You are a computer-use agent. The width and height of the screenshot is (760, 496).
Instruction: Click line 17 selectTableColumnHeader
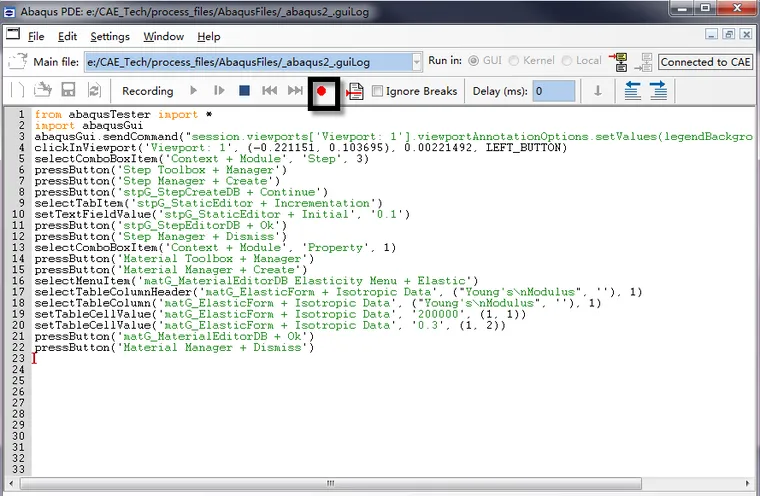click(x=338, y=292)
